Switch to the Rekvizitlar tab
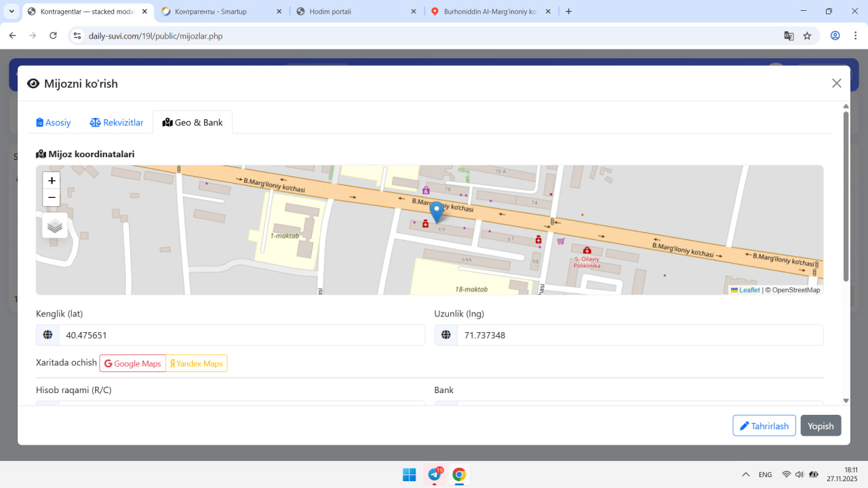 coord(117,123)
